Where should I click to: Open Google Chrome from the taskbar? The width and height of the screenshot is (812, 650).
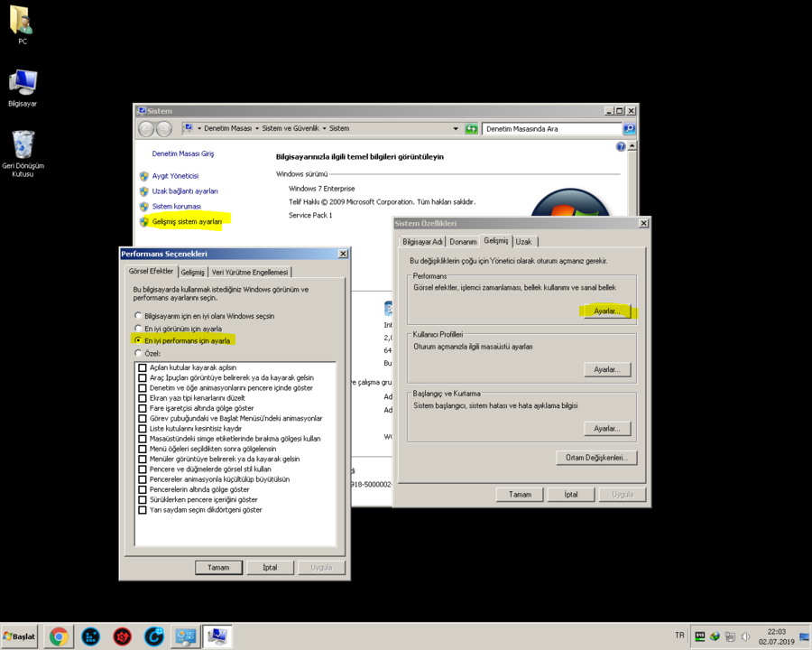click(x=59, y=636)
